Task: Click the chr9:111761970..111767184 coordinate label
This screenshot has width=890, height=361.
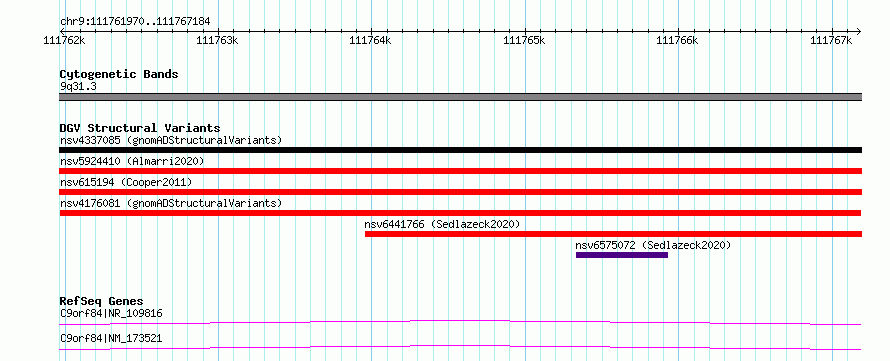Action: [135, 22]
